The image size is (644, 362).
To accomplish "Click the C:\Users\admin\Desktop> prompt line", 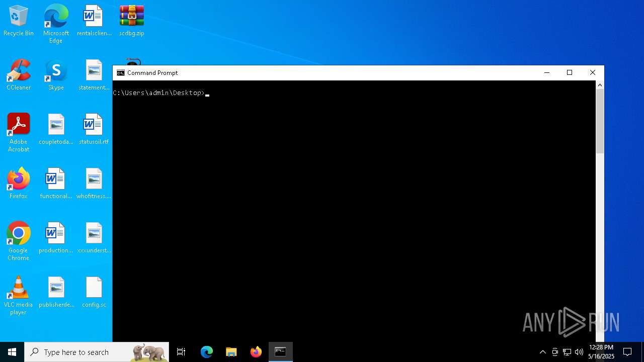I will pos(159,93).
